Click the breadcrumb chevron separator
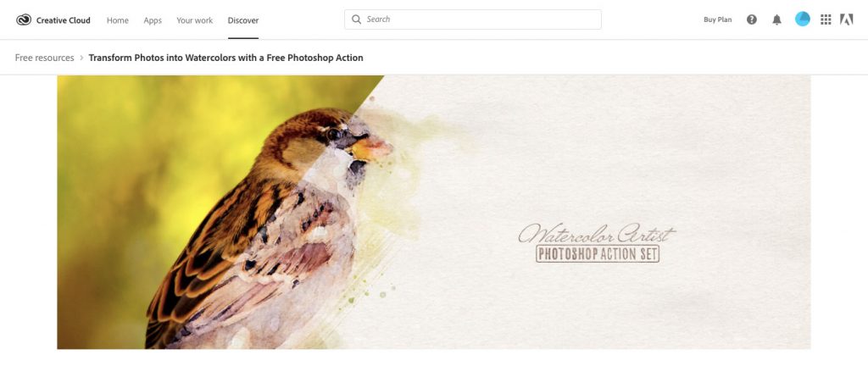This screenshot has height=377, width=868. coord(81,58)
